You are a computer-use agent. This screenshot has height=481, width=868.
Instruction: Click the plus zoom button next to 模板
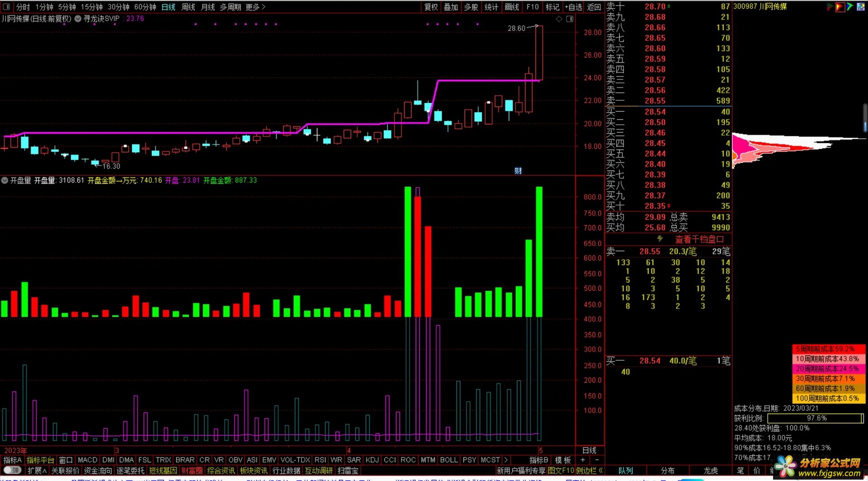pos(583,460)
